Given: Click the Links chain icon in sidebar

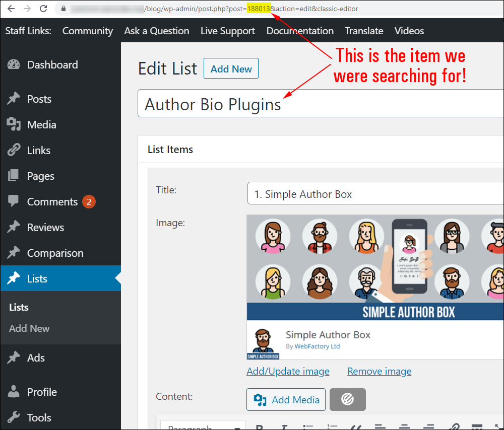Looking at the screenshot, I should coord(14,150).
